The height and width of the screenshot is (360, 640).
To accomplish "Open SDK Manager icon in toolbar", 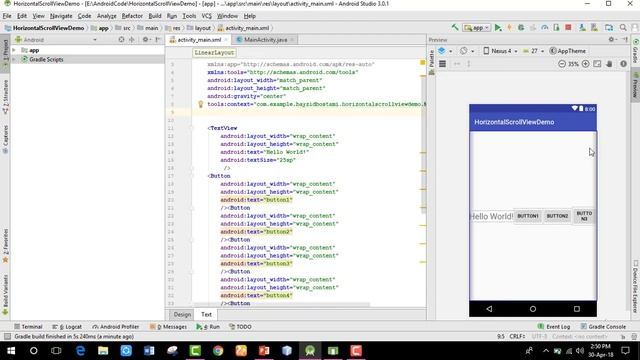I will pos(594,27).
